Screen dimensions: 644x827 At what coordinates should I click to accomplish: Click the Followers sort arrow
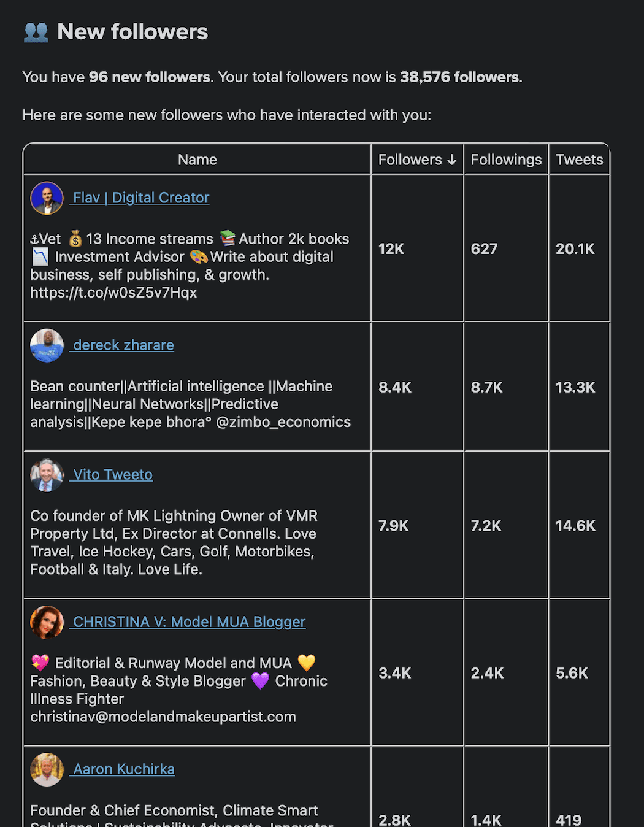[452, 160]
